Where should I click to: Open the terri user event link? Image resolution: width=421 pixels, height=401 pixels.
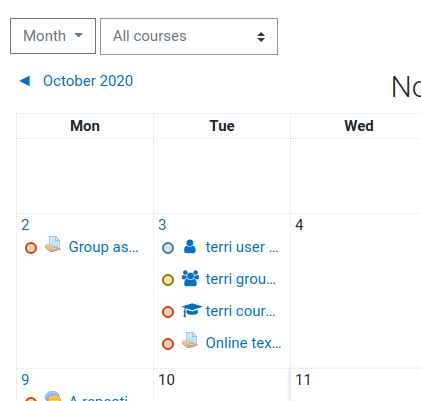242,247
